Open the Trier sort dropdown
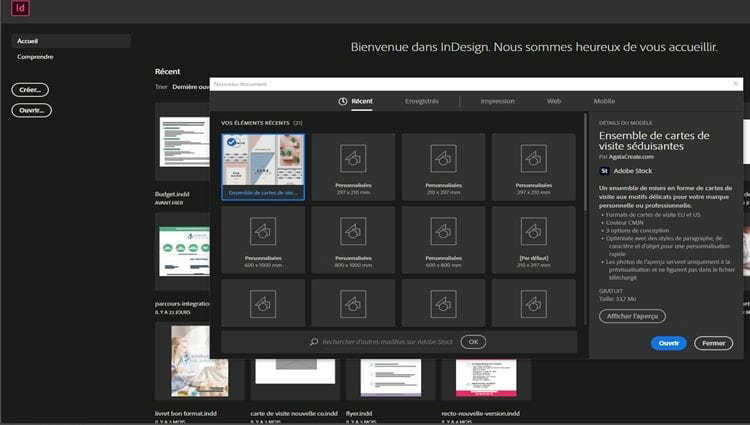 [191, 87]
